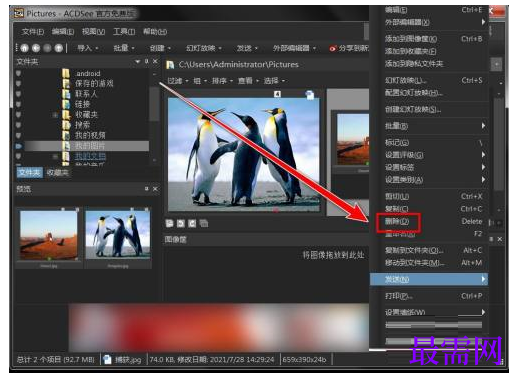
Task: Choose 创建幻灯放映(S) in context menu
Action: point(429,109)
